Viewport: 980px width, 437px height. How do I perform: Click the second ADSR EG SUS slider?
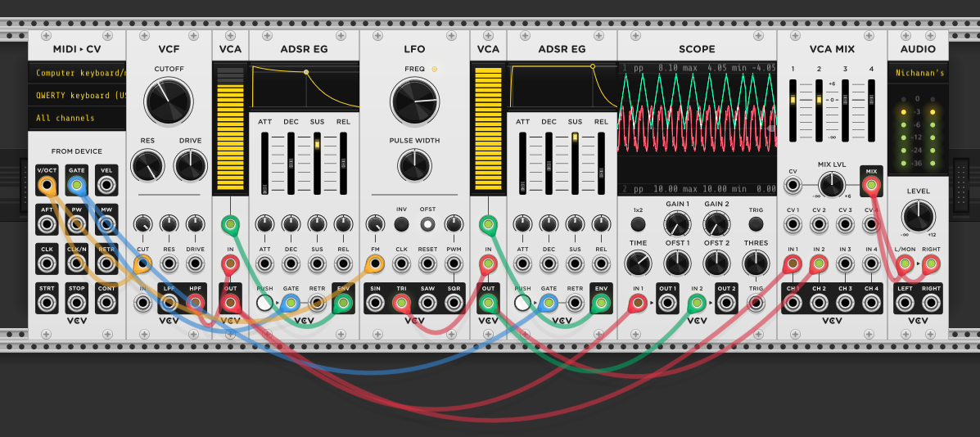[575, 162]
